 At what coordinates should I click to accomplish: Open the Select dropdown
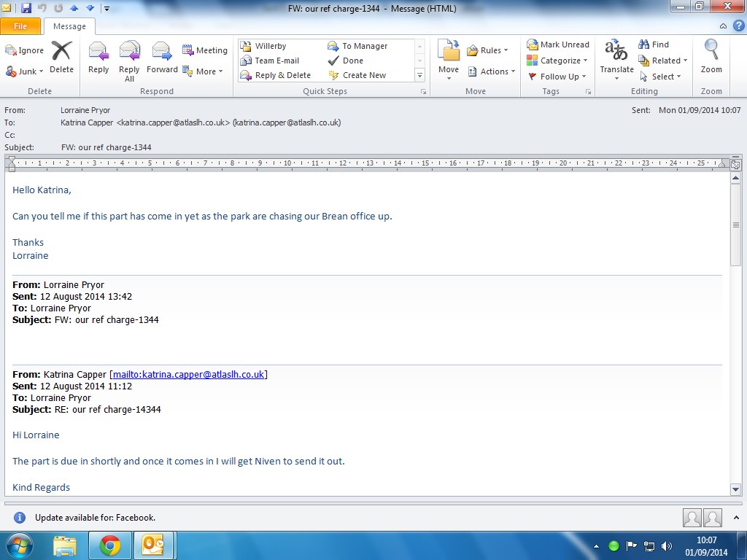point(659,76)
